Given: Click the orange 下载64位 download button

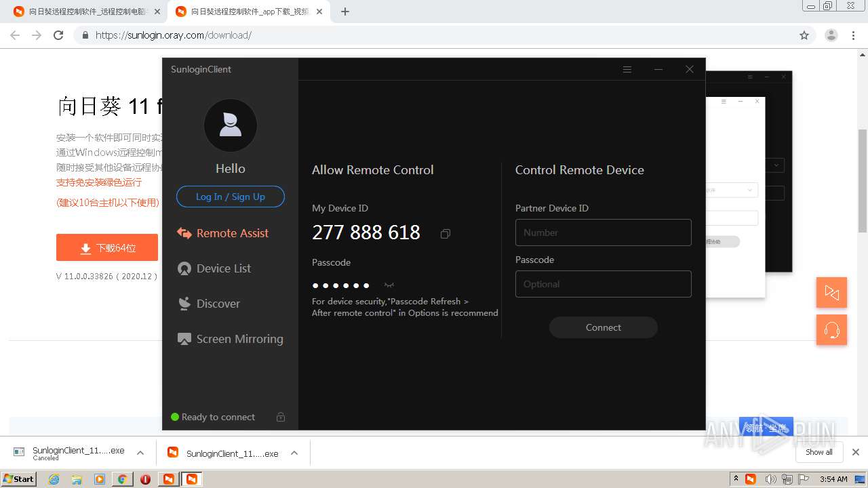Looking at the screenshot, I should pos(107,248).
